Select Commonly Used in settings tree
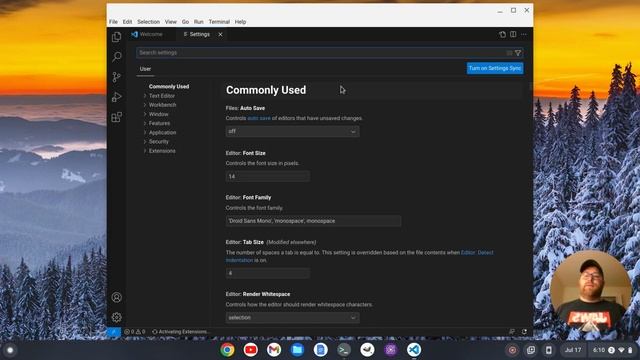Screen dimensions: 640x360 169,87
